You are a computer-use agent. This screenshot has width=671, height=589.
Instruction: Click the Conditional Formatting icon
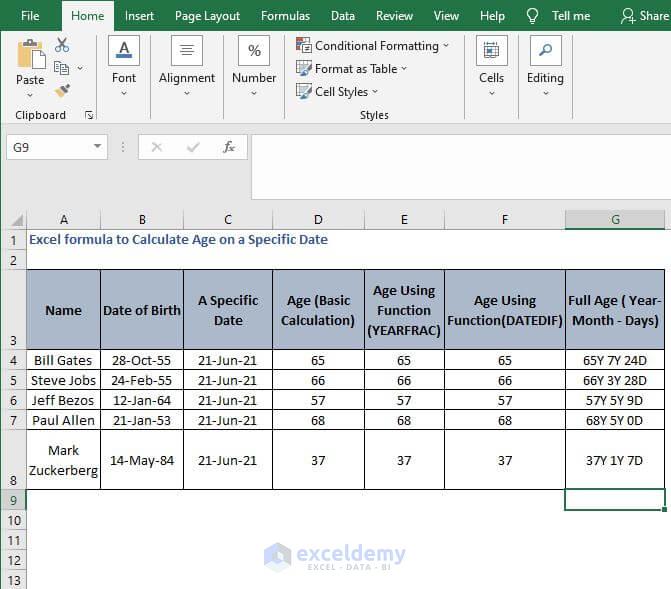pos(304,45)
